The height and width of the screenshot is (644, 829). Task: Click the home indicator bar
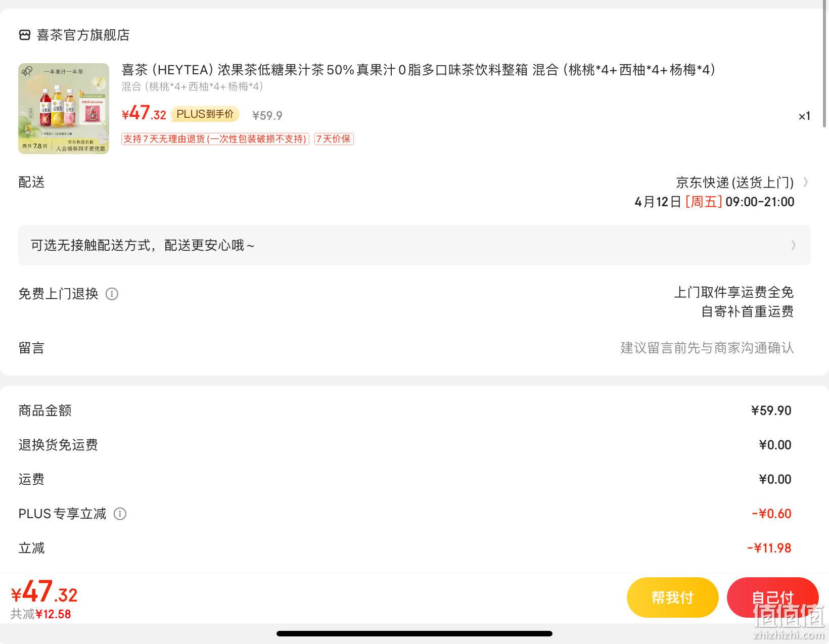click(x=414, y=633)
